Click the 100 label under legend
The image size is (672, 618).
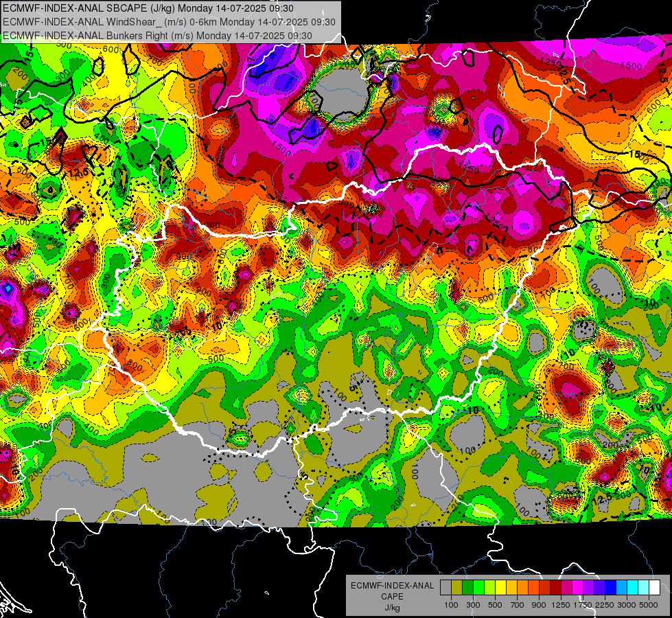451,605
